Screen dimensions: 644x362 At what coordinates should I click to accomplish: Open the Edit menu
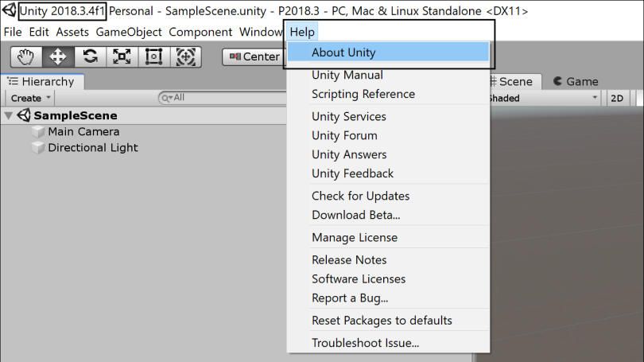point(39,32)
